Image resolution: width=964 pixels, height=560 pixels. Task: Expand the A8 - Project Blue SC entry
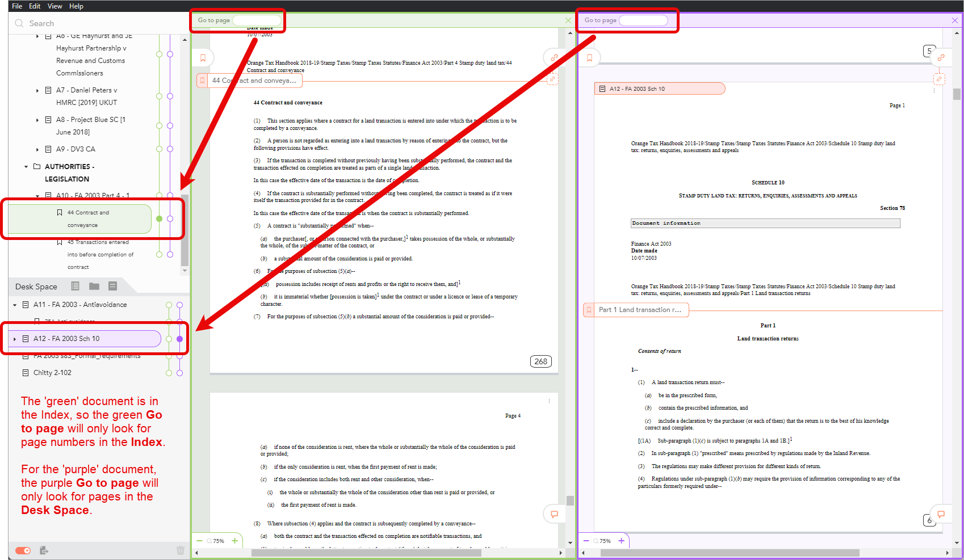tap(37, 120)
